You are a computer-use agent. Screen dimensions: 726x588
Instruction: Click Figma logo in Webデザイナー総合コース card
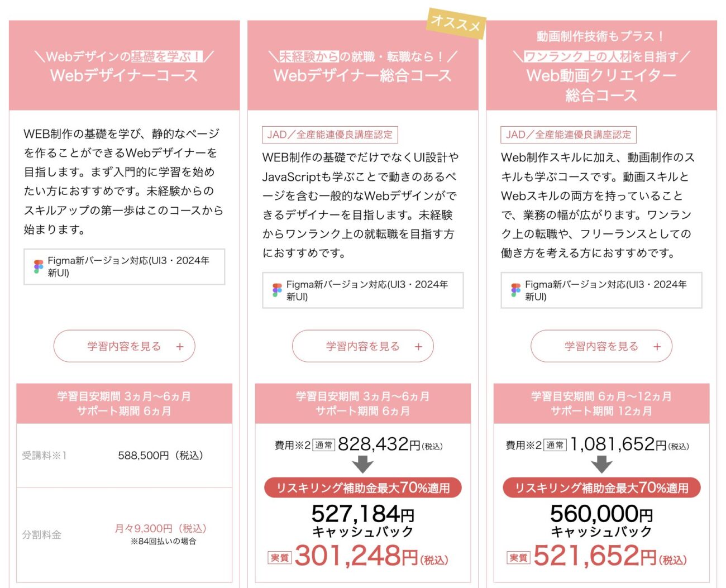[277, 290]
